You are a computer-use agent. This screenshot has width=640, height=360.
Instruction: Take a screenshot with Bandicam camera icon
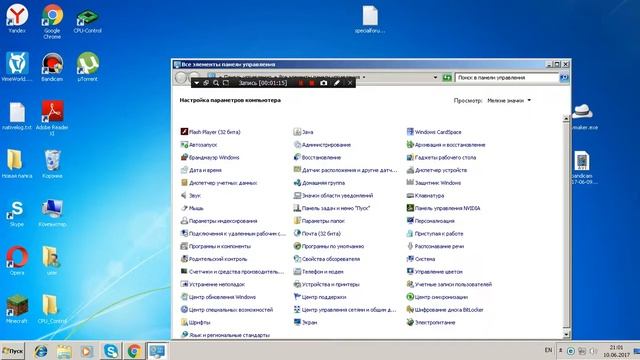tap(324, 83)
